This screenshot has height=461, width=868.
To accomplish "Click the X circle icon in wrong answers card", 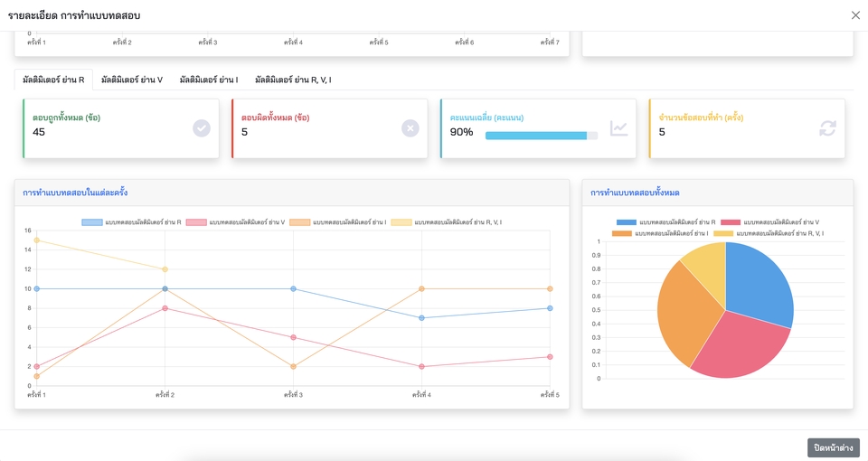I will (410, 128).
